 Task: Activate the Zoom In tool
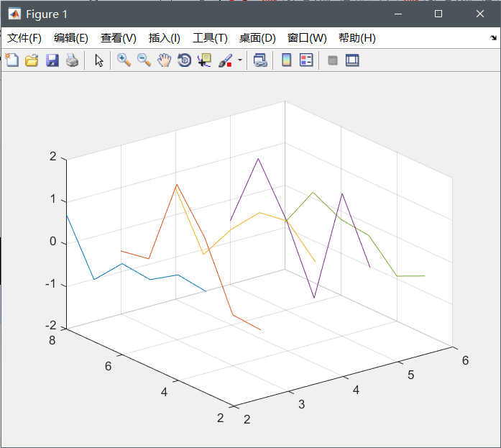click(x=124, y=60)
